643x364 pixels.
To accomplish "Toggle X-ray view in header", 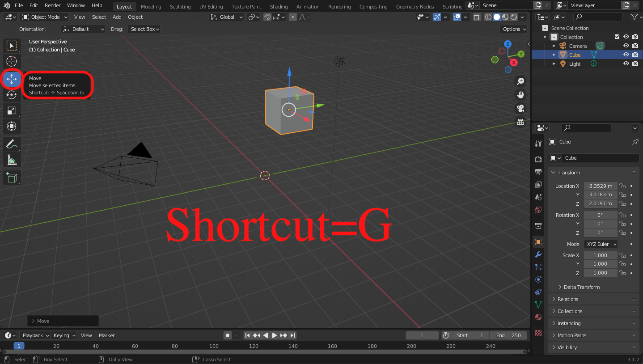I will coord(477,17).
